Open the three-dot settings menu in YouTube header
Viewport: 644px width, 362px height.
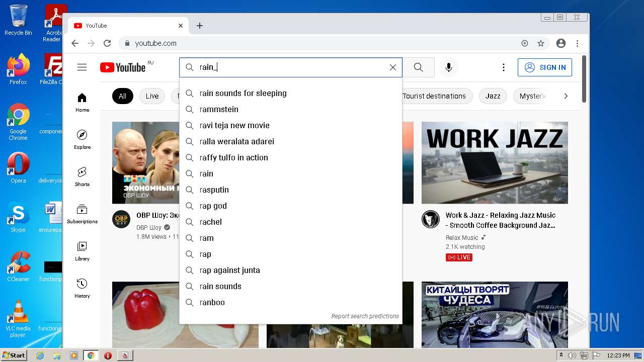pos(503,67)
